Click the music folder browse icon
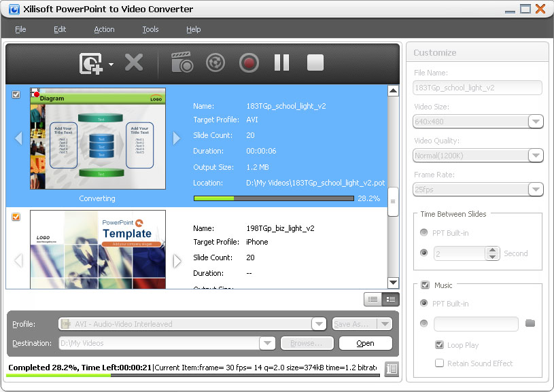This screenshot has height=392, width=554. (530, 323)
